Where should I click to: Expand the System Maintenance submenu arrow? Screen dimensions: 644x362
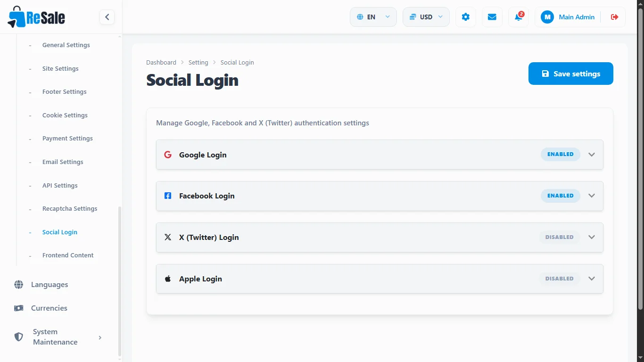point(100,337)
